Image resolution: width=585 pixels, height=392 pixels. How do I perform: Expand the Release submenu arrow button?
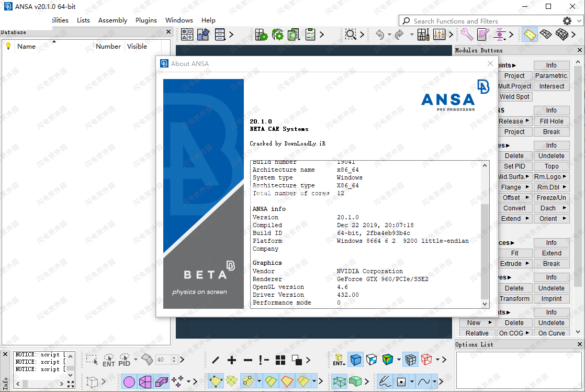pyautogui.click(x=527, y=120)
